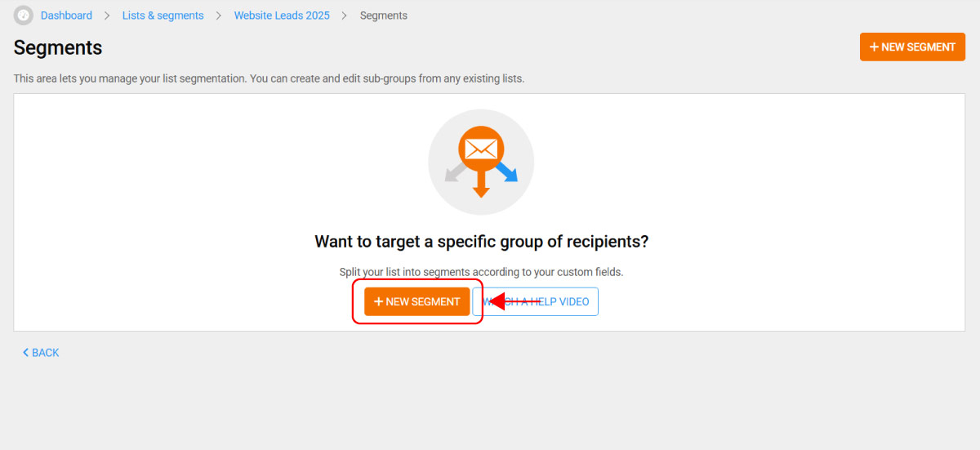The width and height of the screenshot is (980, 450).
Task: Open the Dashboard breadcrumb link
Action: pyautogui.click(x=66, y=16)
